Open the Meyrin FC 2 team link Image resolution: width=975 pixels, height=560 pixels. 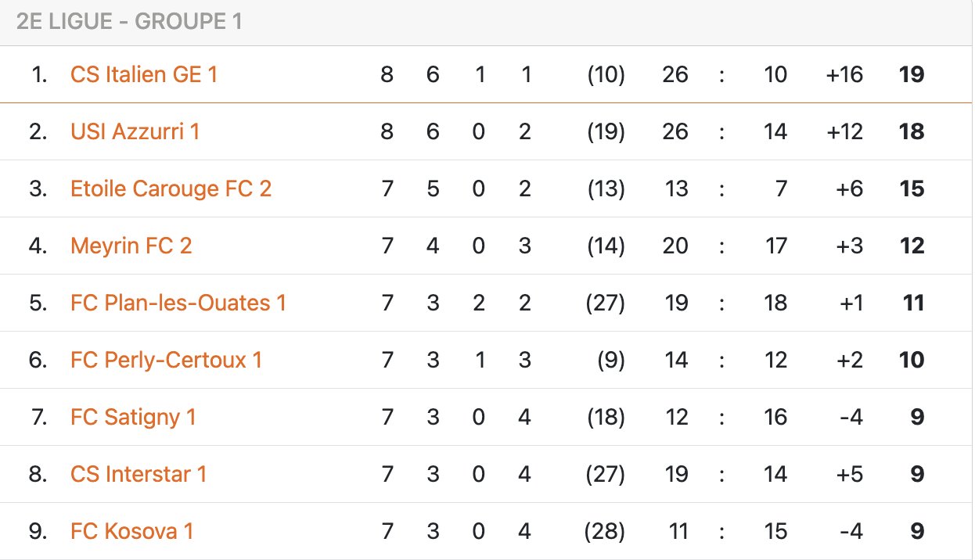[x=131, y=246]
